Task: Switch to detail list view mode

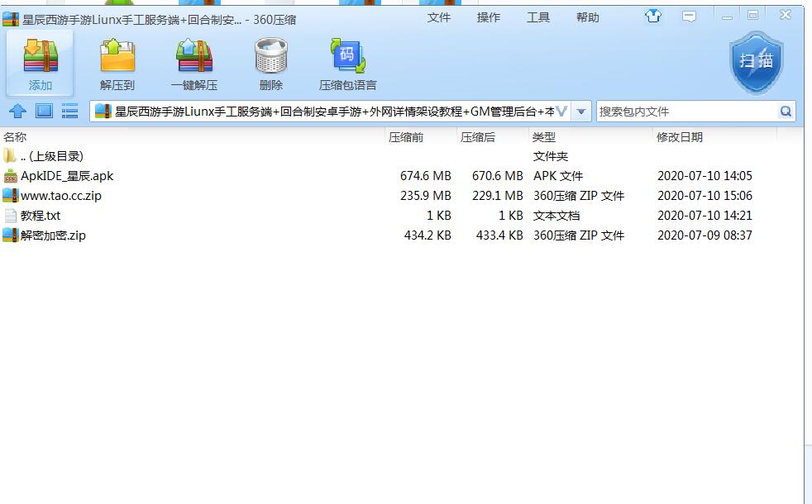Action: [69, 111]
